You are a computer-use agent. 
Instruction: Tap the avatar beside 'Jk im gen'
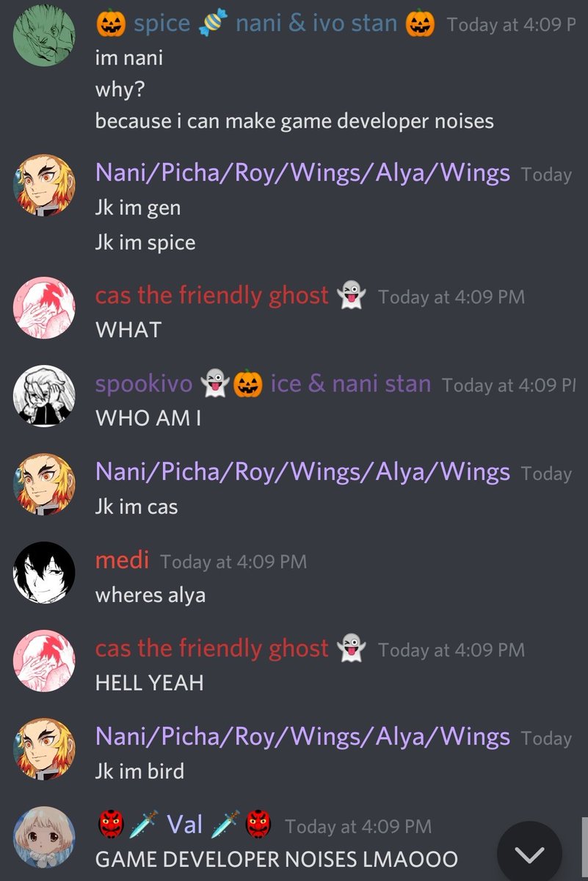coord(44,184)
